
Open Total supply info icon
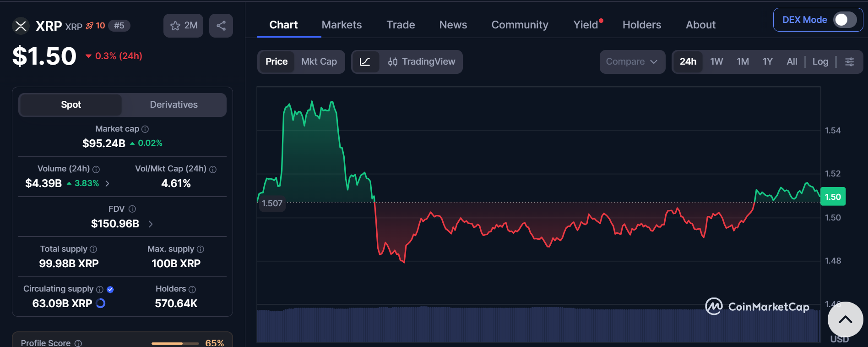coord(93,249)
